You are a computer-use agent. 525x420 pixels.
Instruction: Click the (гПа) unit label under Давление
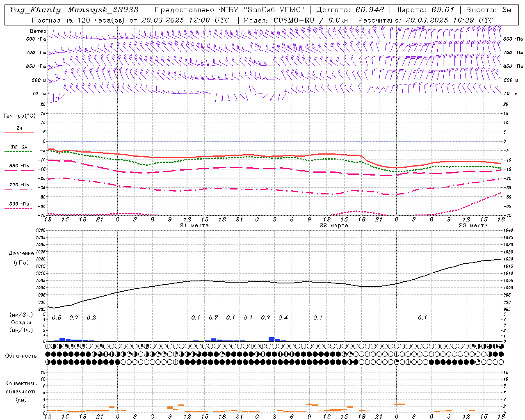click(21, 262)
